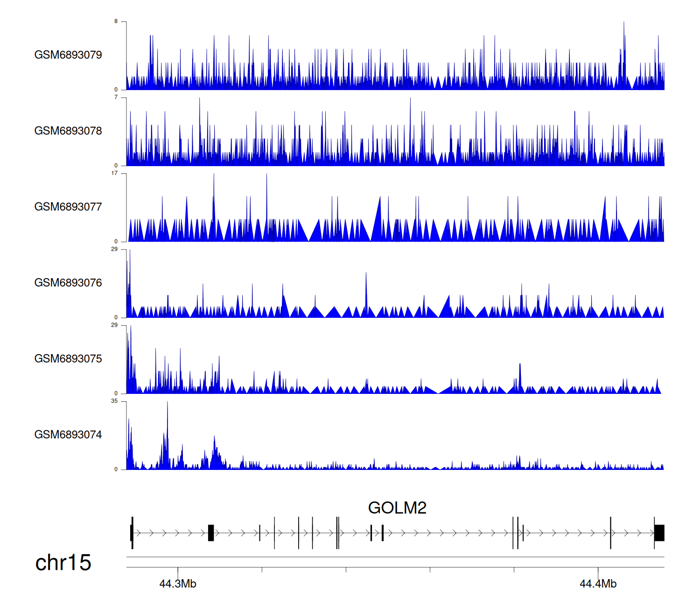The height and width of the screenshot is (616, 700).
Task: Click the y-axis maximum 8 on GSM6893079
Action: pyautogui.click(x=116, y=21)
